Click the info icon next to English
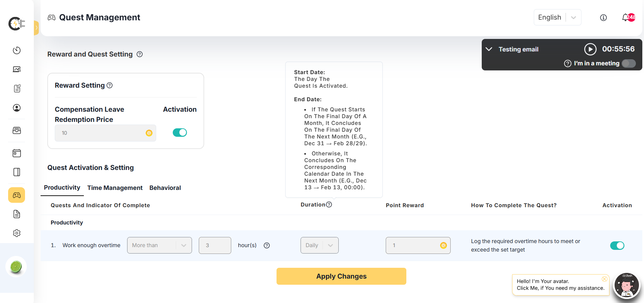Screen dimensions: 644x303 click(x=603, y=18)
